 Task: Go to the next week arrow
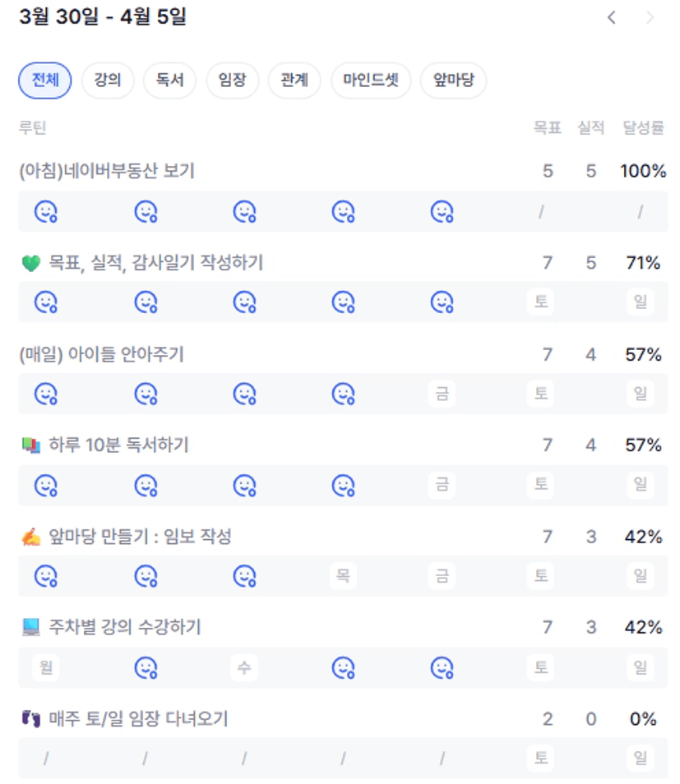click(650, 17)
